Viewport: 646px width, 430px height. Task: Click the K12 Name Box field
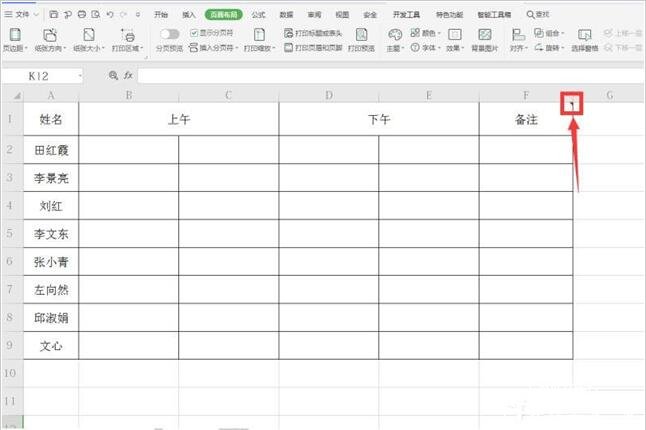point(40,76)
